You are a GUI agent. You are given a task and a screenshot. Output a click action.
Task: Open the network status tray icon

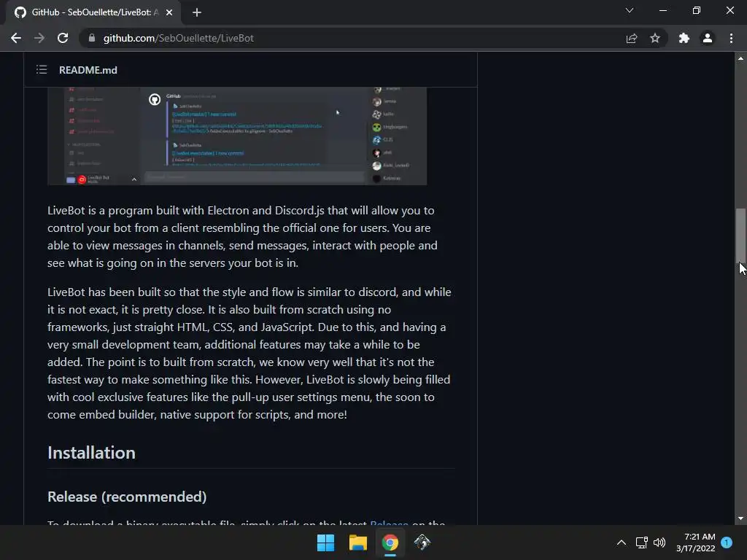click(x=642, y=542)
